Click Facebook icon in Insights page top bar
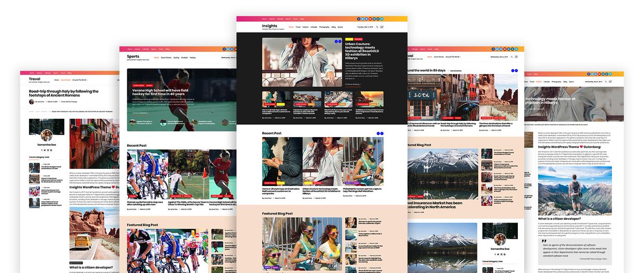 358,19
